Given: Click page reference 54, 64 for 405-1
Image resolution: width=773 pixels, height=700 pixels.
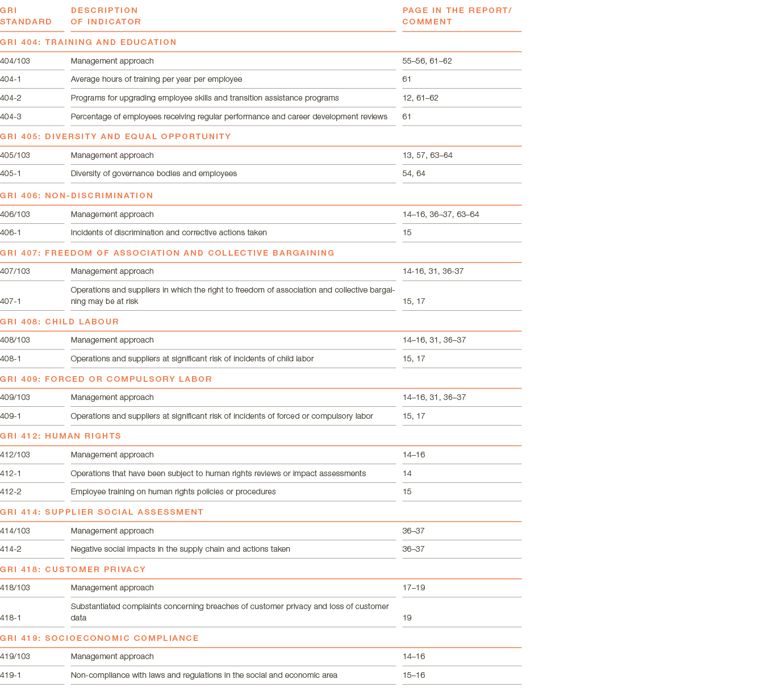Looking at the screenshot, I should tap(413, 173).
